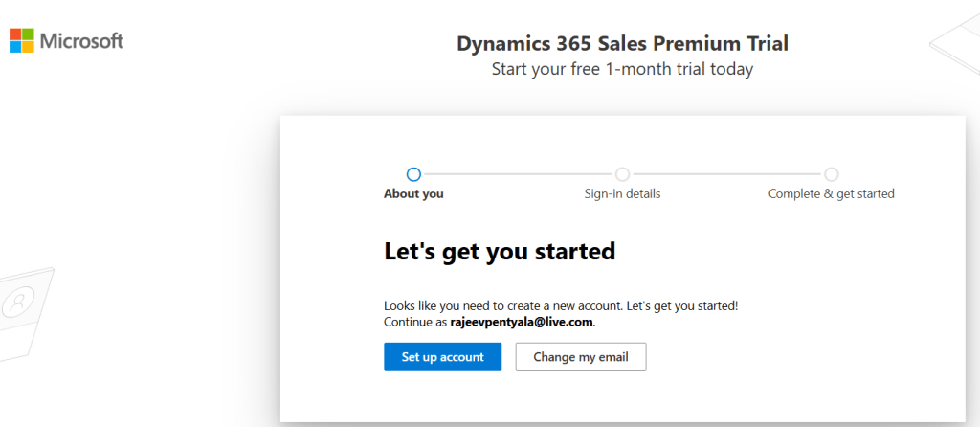Screen dimensions: 980x427
Task: Select the Complete & get started step circle
Action: 831,174
